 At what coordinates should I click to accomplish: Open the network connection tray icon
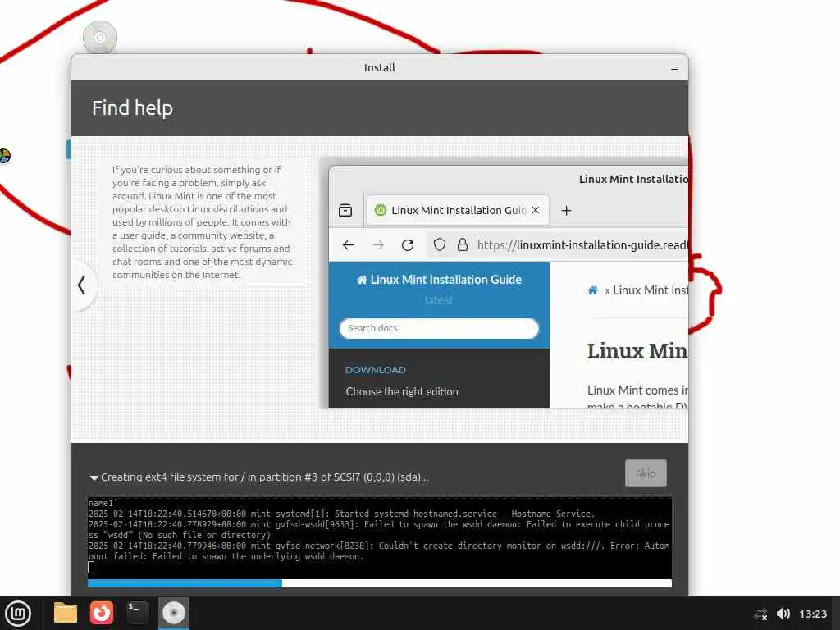760,614
